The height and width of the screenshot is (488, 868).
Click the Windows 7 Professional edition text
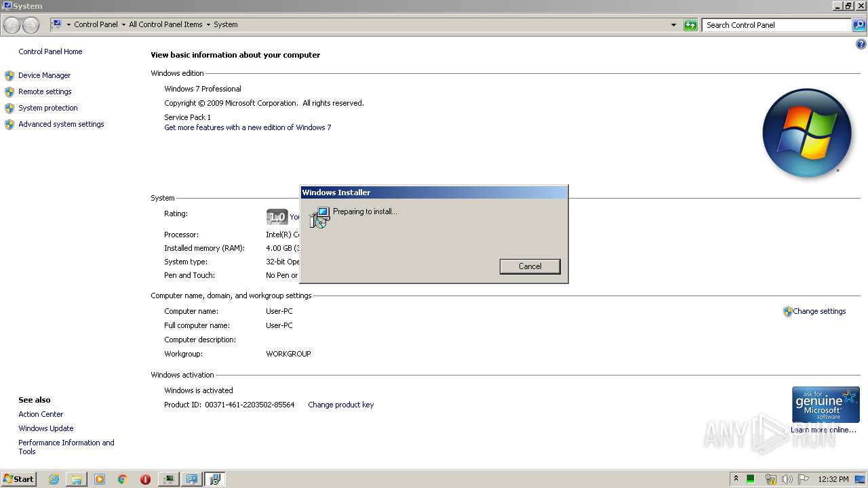pyautogui.click(x=203, y=89)
